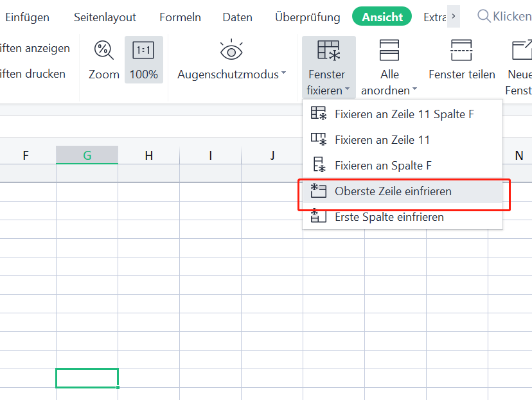The width and height of the screenshot is (532, 400).
Task: Click the Fenster fixieren grid icon
Action: pos(328,49)
